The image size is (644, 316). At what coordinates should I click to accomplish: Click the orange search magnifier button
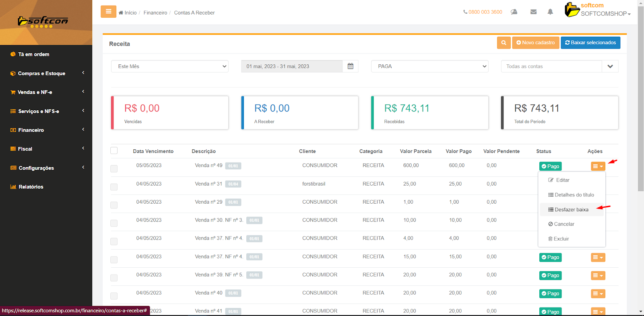click(x=504, y=43)
